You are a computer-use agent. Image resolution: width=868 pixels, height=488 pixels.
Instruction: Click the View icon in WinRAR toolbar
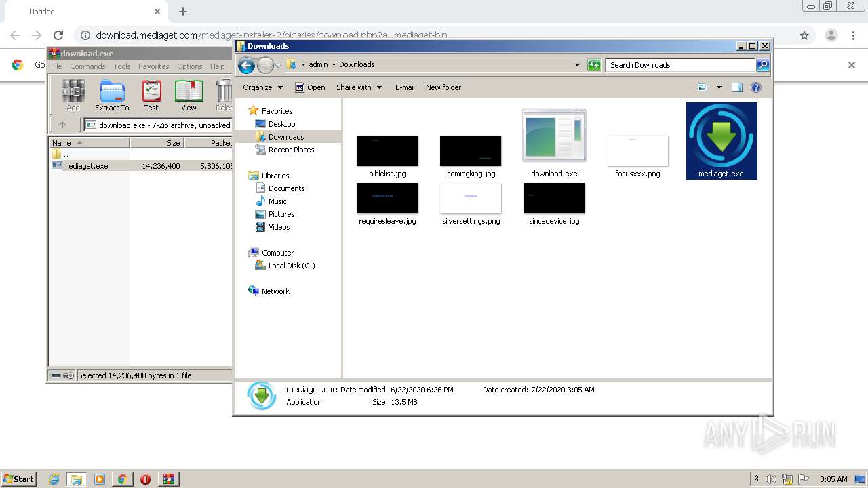[x=189, y=96]
